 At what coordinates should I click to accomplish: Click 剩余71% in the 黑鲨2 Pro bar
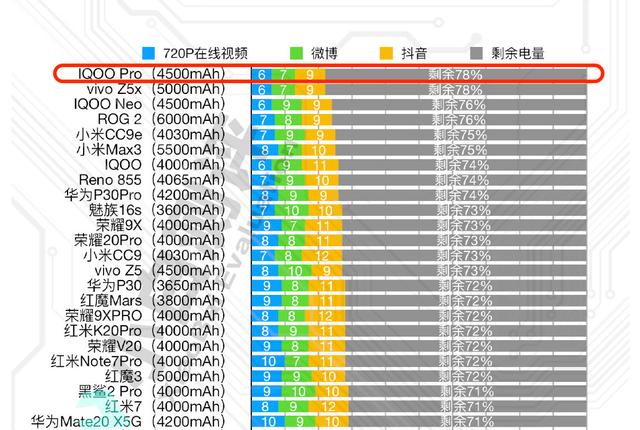click(x=467, y=391)
